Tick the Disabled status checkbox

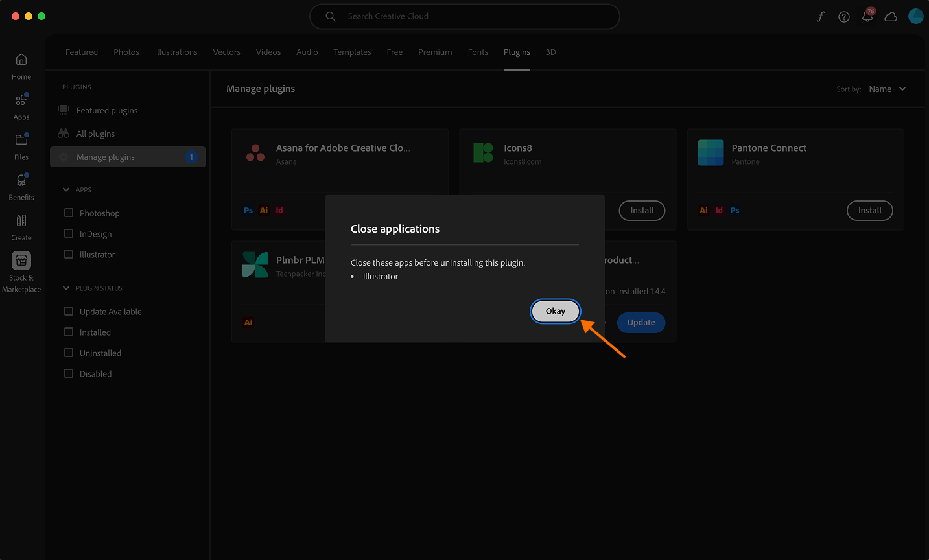tap(69, 373)
